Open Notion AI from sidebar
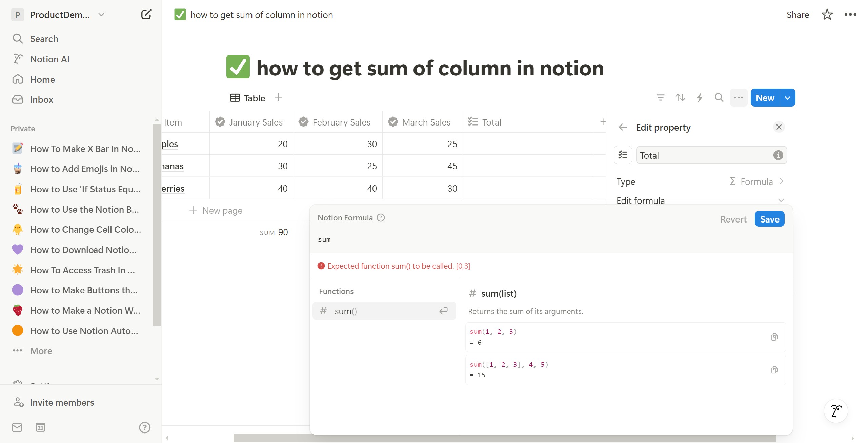The height and width of the screenshot is (443, 868). pos(49,59)
